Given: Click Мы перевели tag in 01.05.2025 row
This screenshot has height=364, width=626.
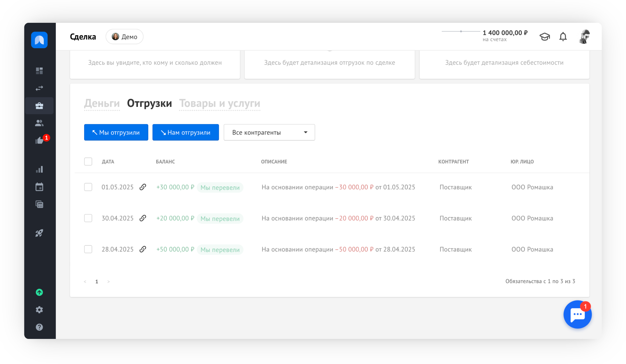Looking at the screenshot, I should 220,187.
